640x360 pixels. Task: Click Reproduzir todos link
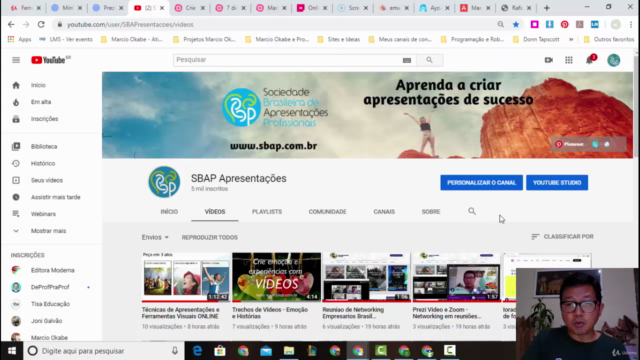(210, 237)
